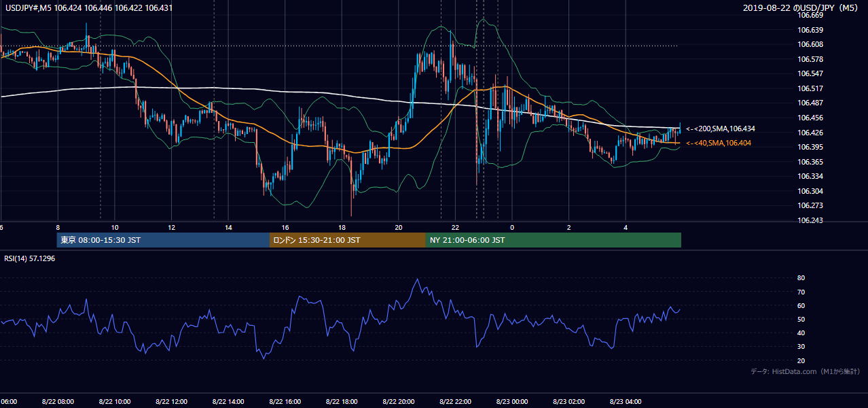868x408 pixels.
Task: Click hour label 16 under price chart
Action: (x=285, y=228)
